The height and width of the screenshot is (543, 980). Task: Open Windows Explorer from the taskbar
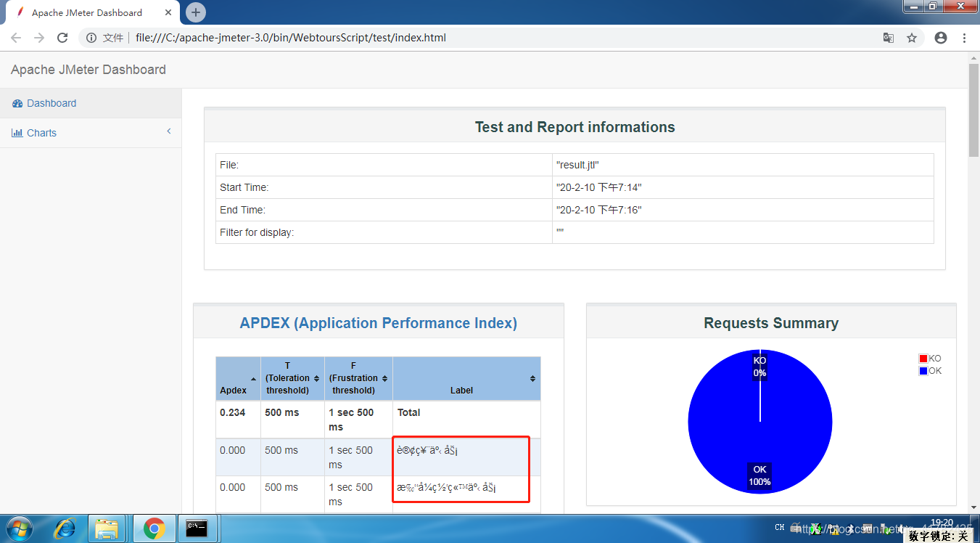click(107, 528)
